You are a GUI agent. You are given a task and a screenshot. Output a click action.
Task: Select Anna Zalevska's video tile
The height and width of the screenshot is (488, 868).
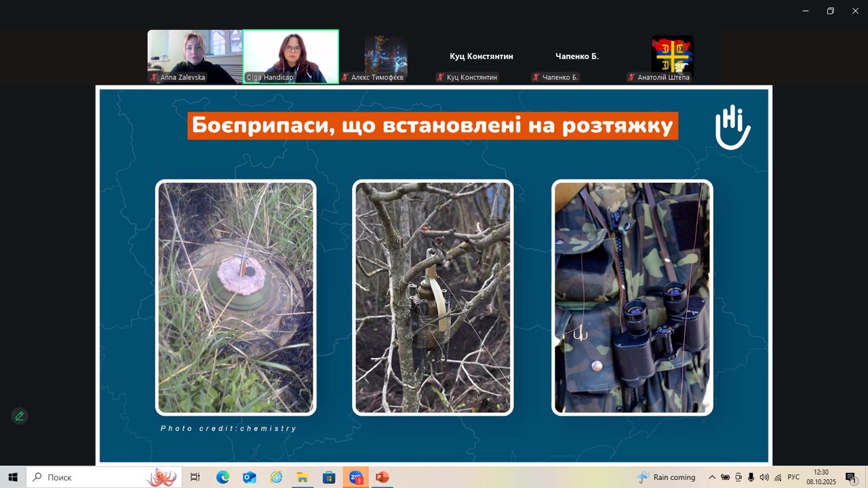(x=195, y=56)
